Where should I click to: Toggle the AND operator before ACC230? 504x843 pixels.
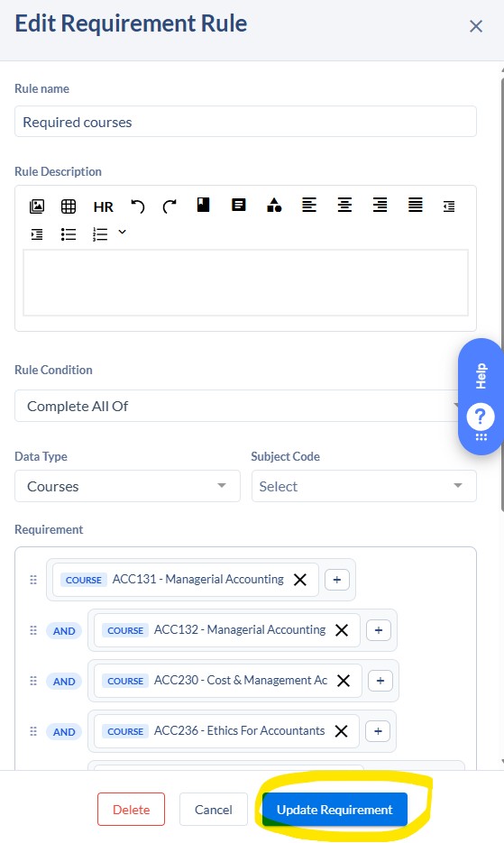coord(64,682)
